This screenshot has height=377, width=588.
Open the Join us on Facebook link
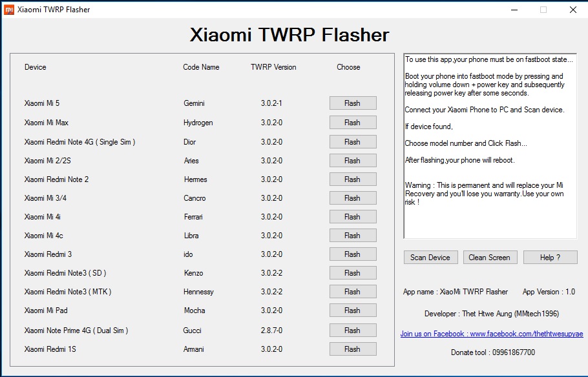click(492, 334)
